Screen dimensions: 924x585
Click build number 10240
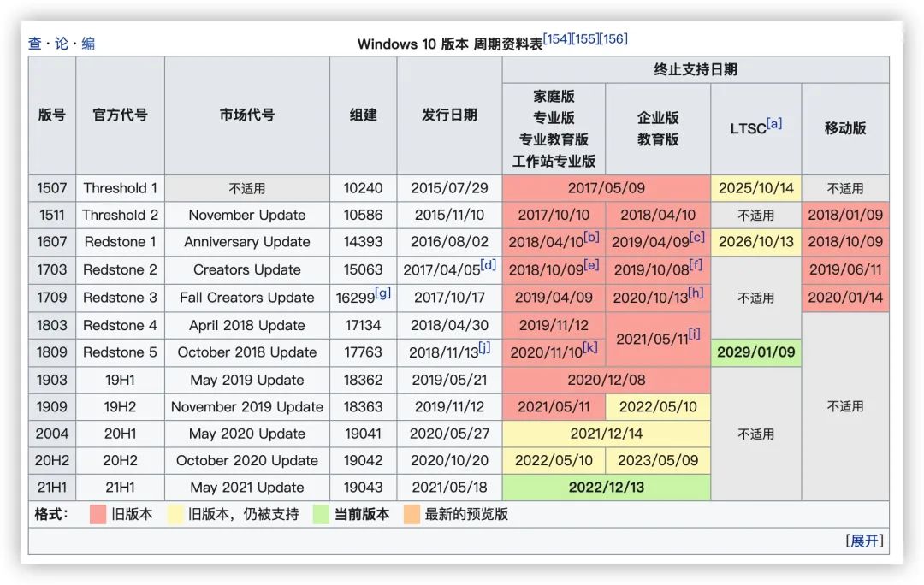tap(363, 188)
